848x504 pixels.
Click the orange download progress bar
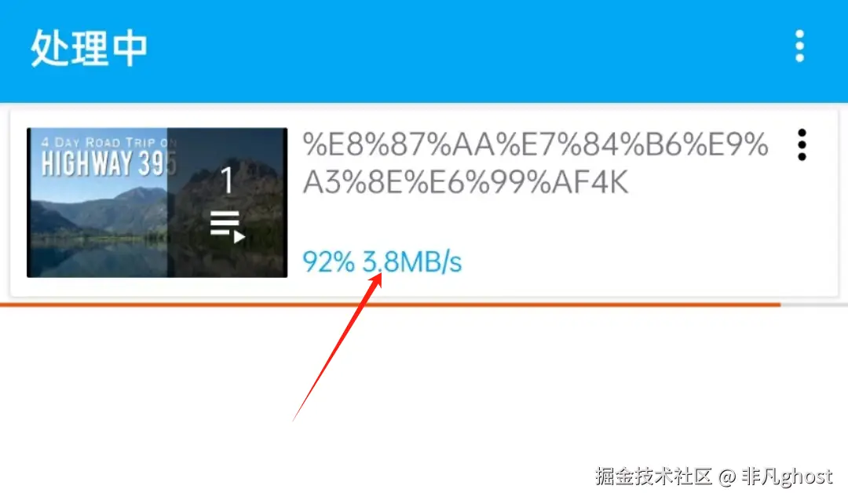point(390,305)
